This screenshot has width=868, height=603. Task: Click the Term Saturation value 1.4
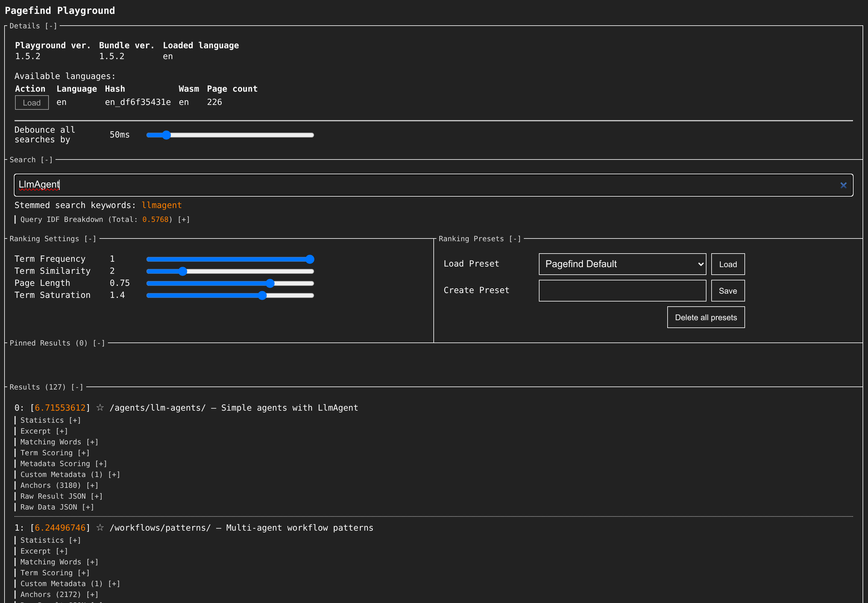(x=117, y=295)
